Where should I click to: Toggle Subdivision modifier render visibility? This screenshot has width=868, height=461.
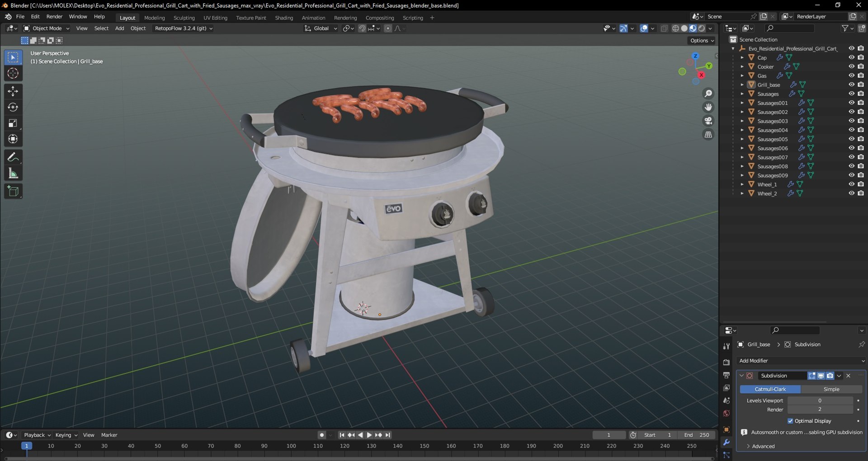pos(830,376)
